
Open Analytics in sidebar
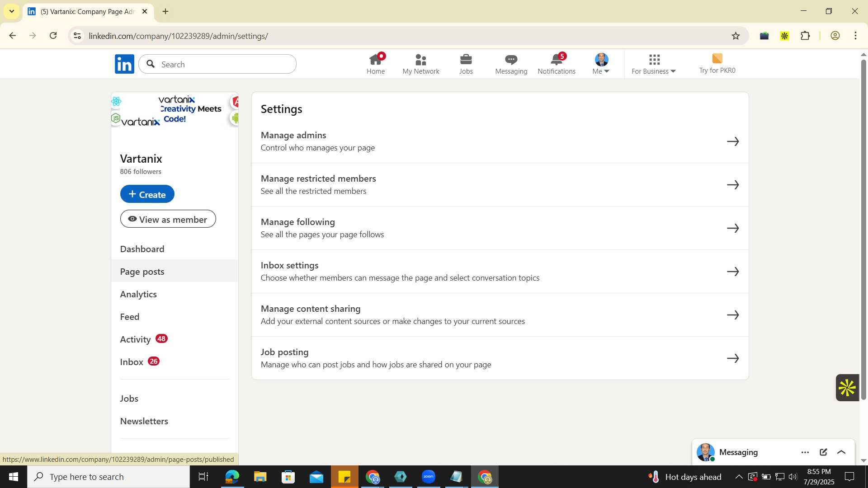click(x=175, y=294)
